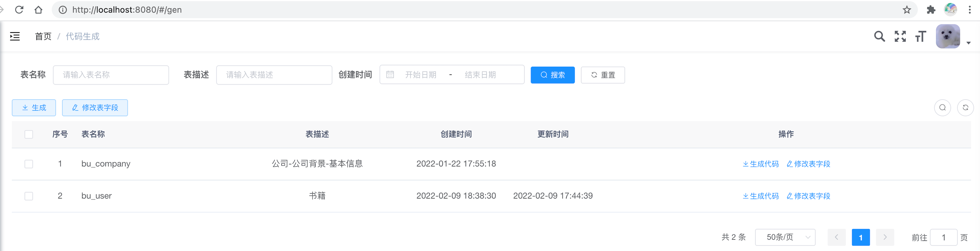Click 修改表字段 link for bu_user
980x251 pixels.
point(808,196)
